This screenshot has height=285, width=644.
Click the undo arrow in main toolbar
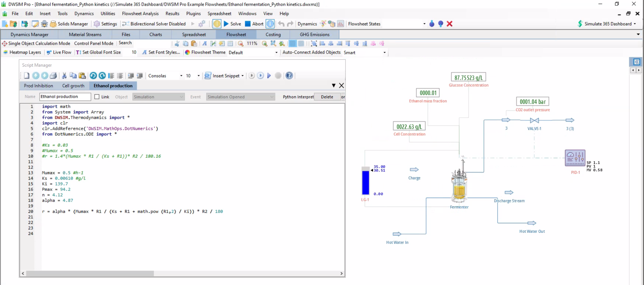point(281,24)
